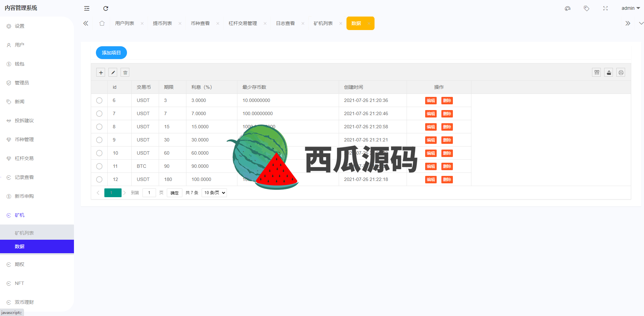644x316 pixels.
Task: Click the plus add toolbar icon
Action: click(x=101, y=72)
